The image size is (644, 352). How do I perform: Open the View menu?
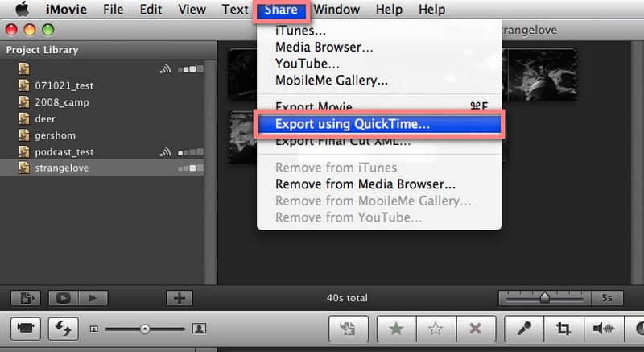click(192, 9)
